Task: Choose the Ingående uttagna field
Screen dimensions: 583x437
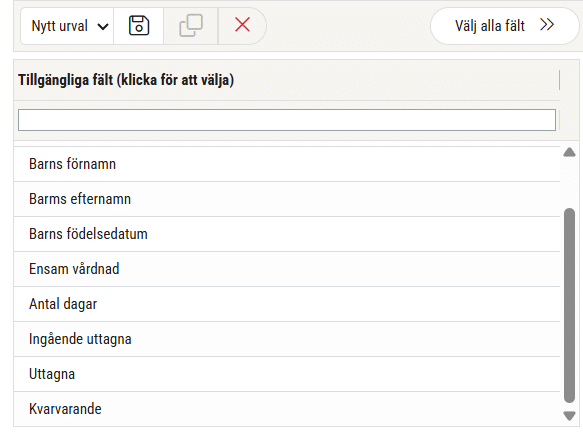Action: (287, 339)
